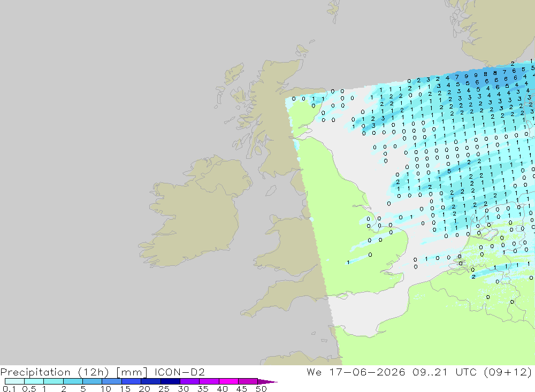Click the '0.1' legend scale label

pyautogui.click(x=9, y=389)
